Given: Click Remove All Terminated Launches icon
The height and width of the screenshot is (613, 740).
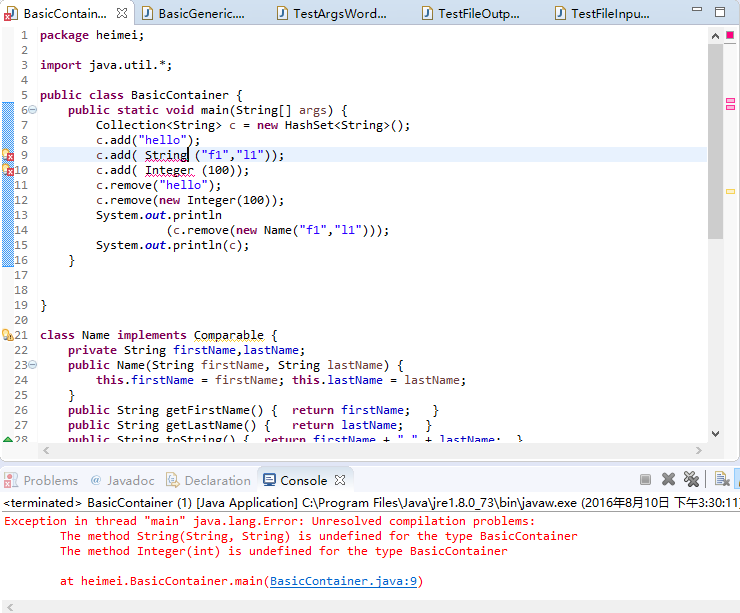Looking at the screenshot, I should coord(691,479).
